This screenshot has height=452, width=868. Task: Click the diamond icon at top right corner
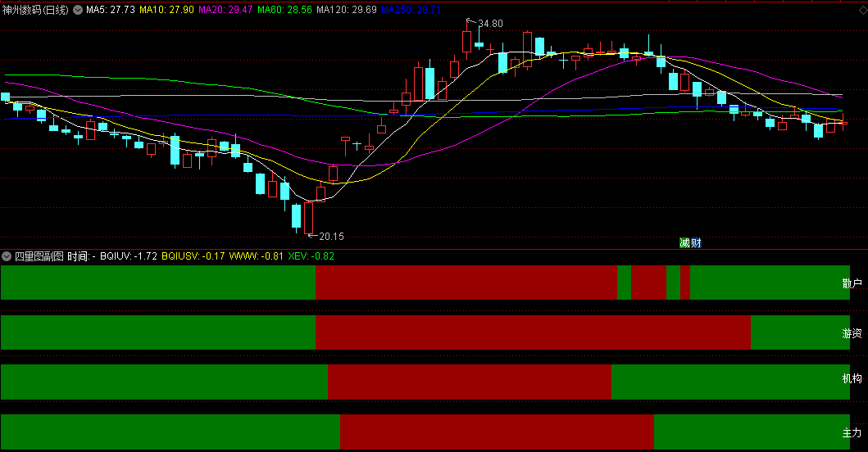pos(862,10)
